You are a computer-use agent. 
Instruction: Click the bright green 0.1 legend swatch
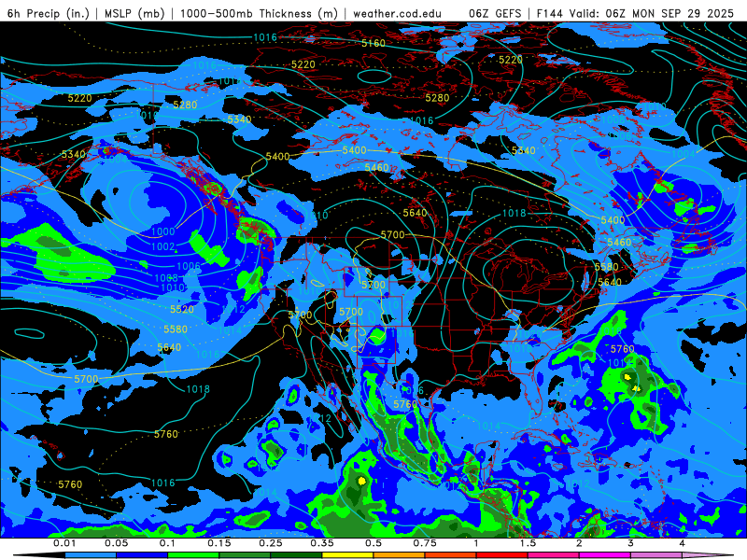[193, 555]
